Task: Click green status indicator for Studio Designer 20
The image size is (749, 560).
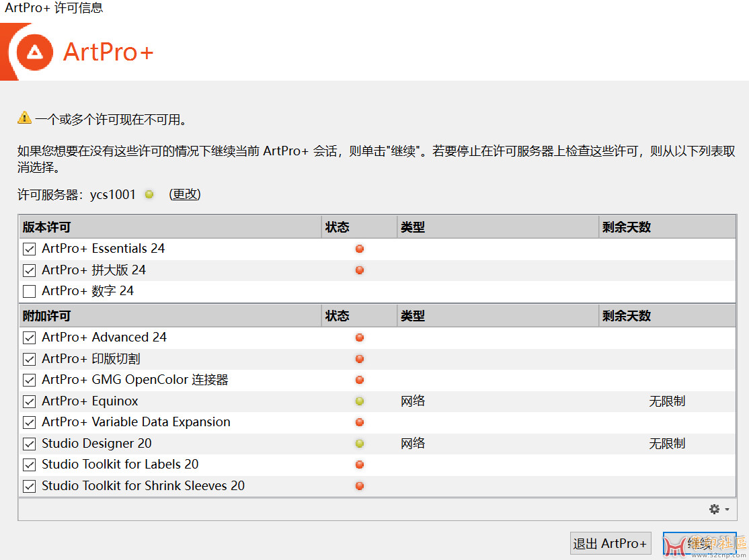Action: point(360,444)
